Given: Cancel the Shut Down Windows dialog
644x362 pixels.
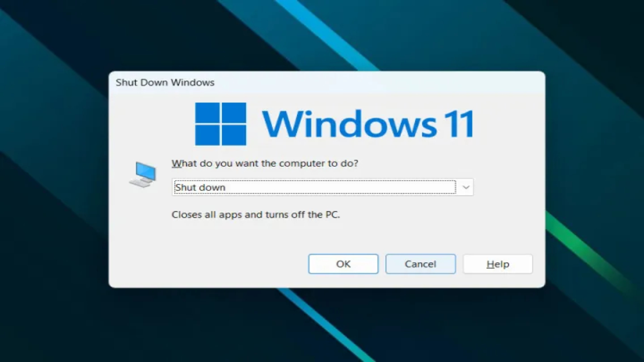Looking at the screenshot, I should [x=420, y=264].
